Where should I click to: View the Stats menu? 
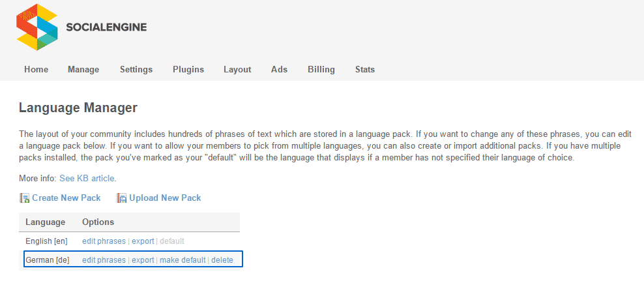coord(365,69)
